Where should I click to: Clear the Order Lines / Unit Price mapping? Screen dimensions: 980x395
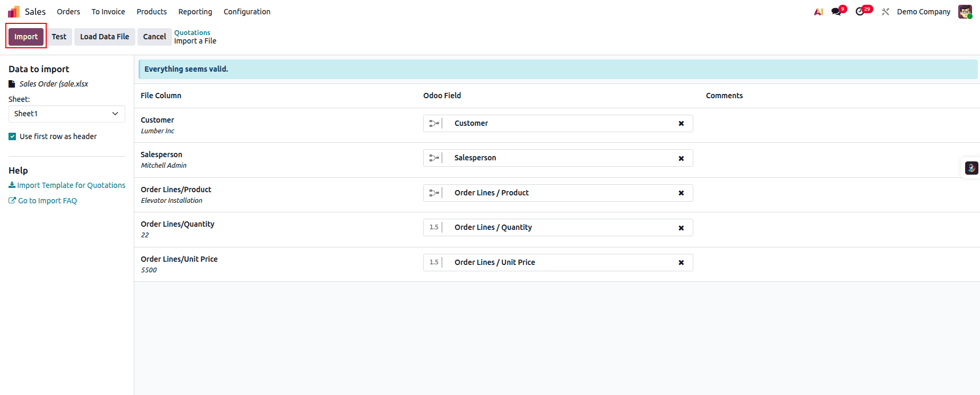pyautogui.click(x=681, y=262)
